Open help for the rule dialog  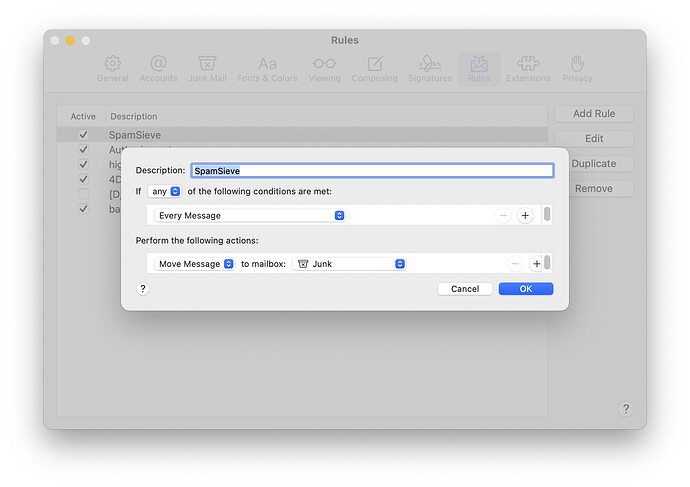(143, 289)
